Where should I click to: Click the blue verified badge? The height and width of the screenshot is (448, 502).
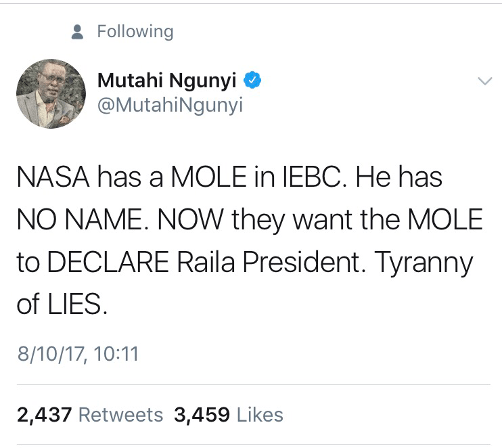(x=252, y=82)
